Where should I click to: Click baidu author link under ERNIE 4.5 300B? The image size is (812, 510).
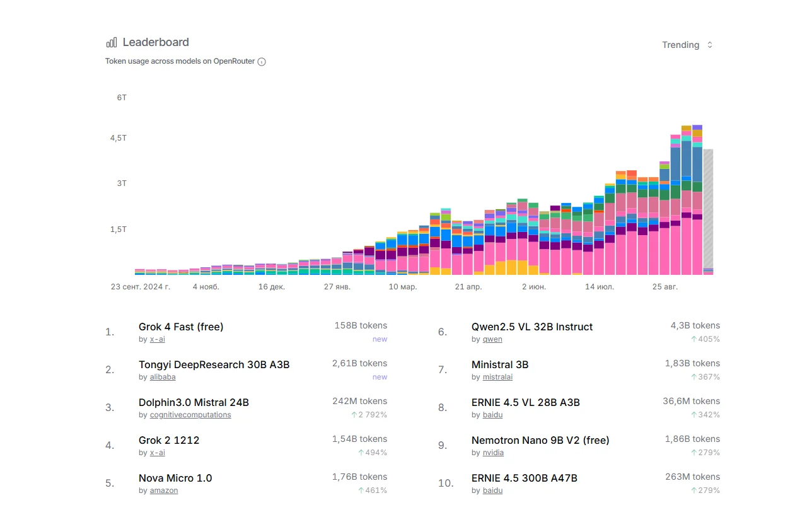click(492, 490)
